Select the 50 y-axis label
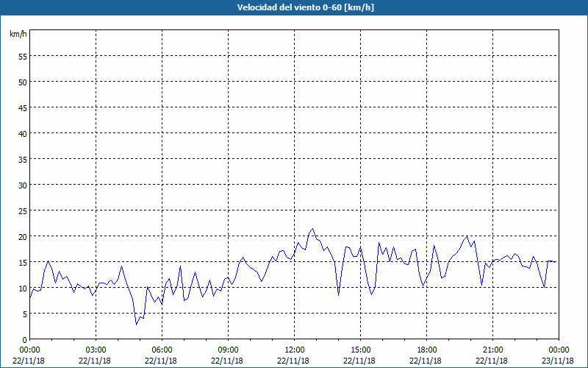The image size is (588, 368). point(23,82)
